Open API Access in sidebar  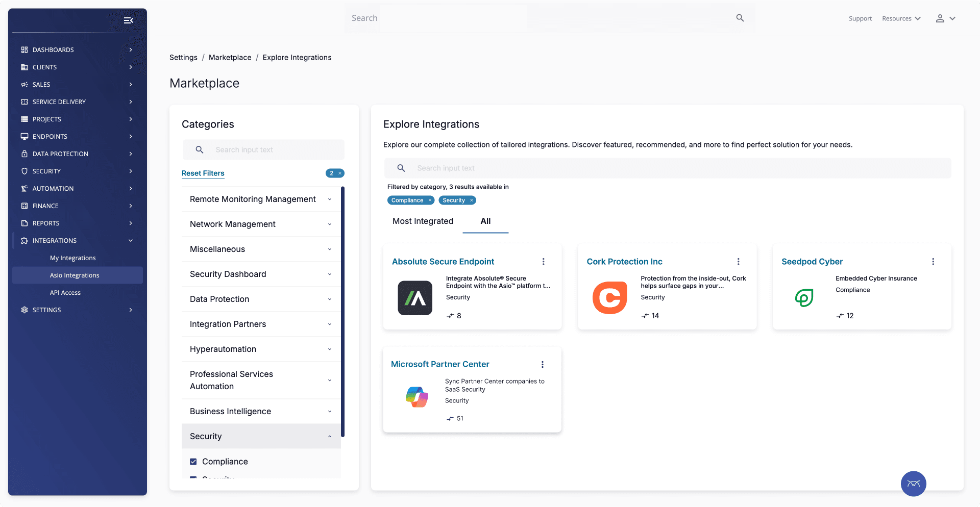pyautogui.click(x=65, y=292)
